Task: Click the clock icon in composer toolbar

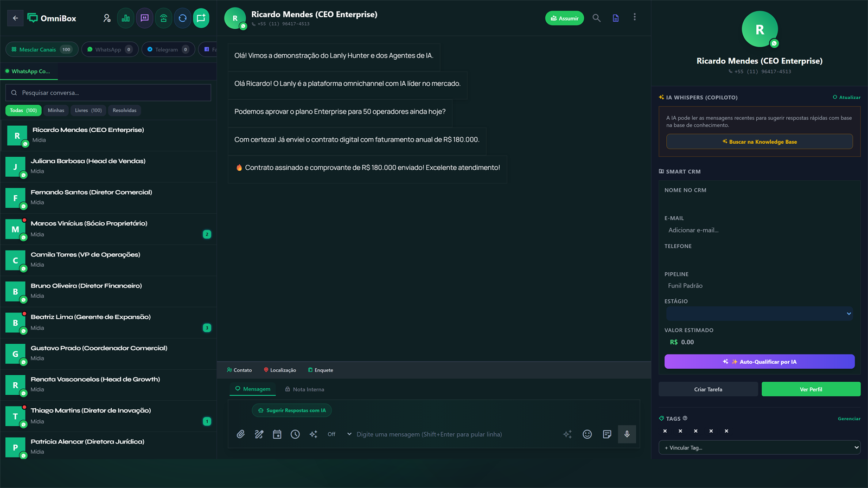Action: click(295, 434)
